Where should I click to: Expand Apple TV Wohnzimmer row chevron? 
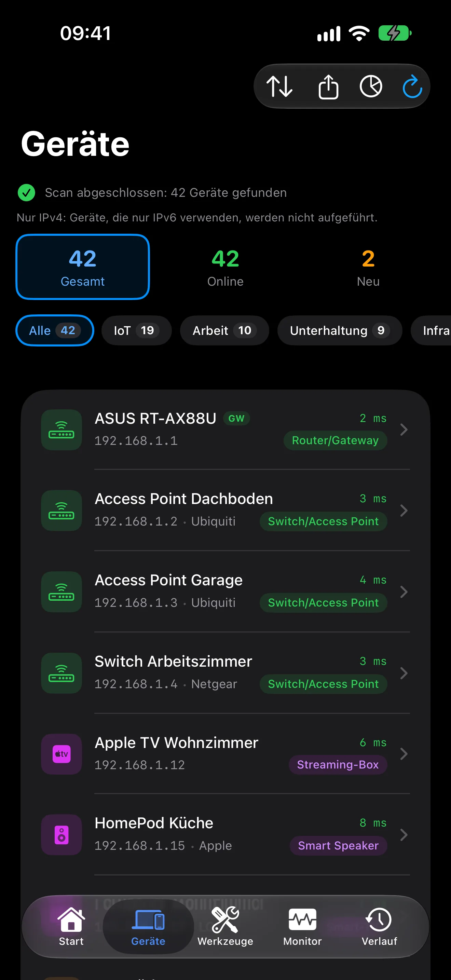click(x=404, y=754)
